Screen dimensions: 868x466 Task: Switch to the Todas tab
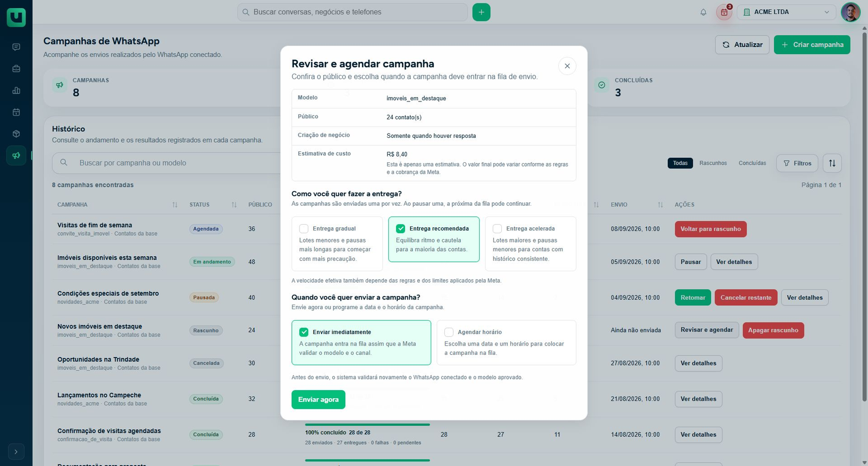pos(680,163)
